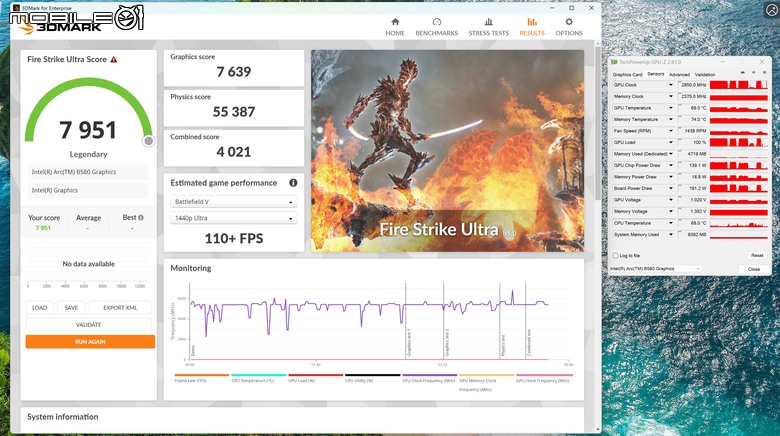The height and width of the screenshot is (436, 780).
Task: Open the Memory Used (Dedicated) sensor dropdown
Action: point(671,154)
